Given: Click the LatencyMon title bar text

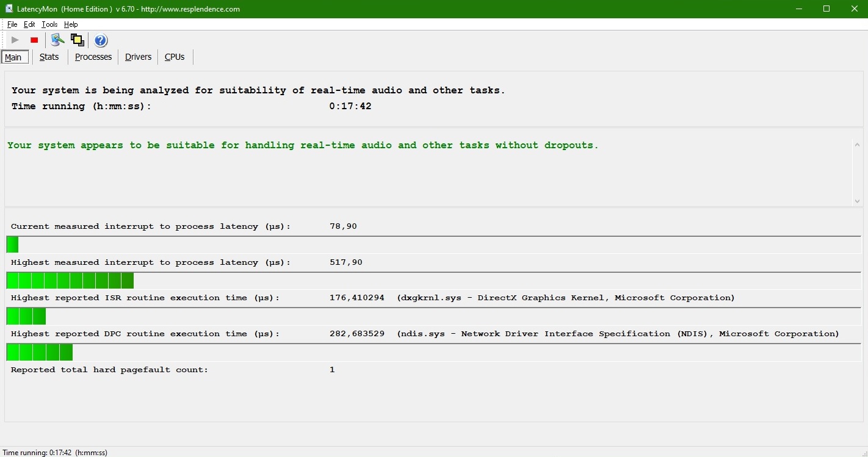Looking at the screenshot, I should click(128, 9).
